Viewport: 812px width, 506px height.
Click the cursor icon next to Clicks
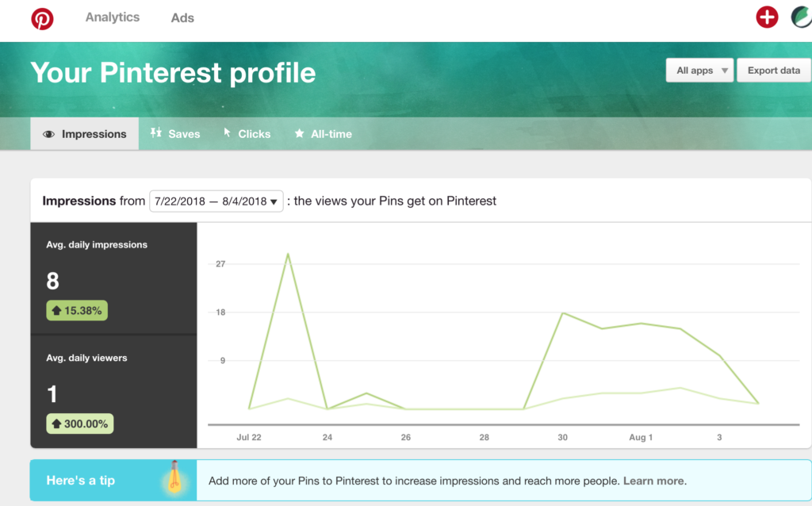[x=226, y=133]
